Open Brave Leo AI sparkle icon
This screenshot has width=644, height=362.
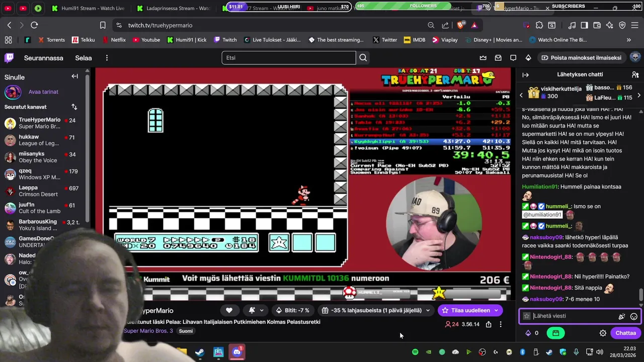point(610,25)
